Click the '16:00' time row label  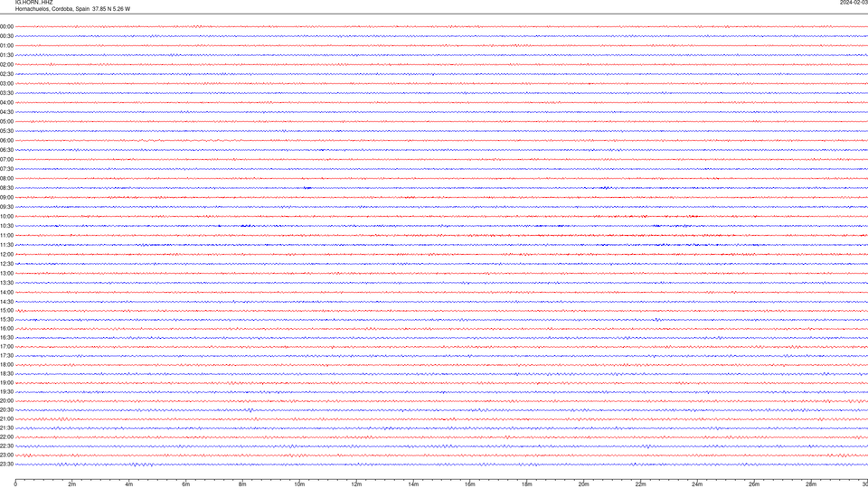tap(6, 329)
